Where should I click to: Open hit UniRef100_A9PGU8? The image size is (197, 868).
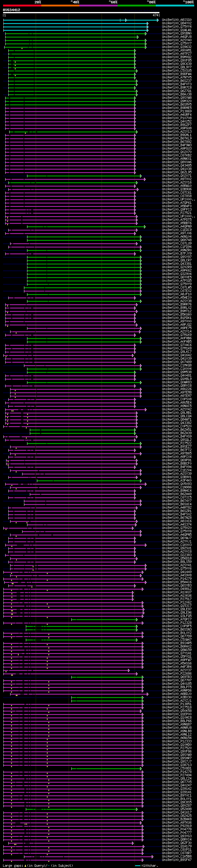click(177, 128)
